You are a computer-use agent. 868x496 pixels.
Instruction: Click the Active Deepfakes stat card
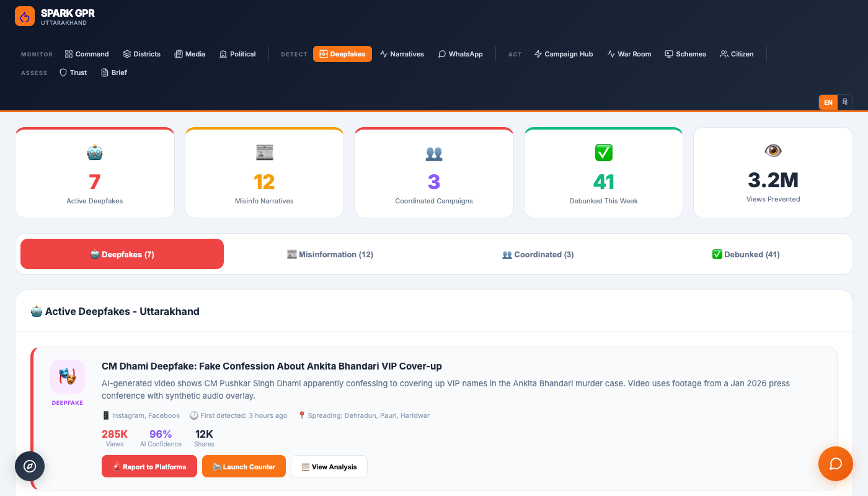click(x=95, y=173)
